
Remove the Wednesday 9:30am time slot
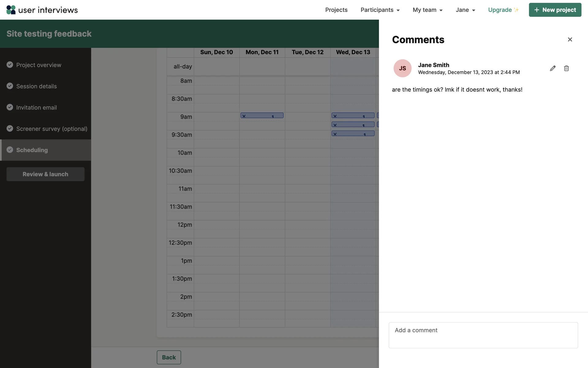pyautogui.click(x=335, y=134)
